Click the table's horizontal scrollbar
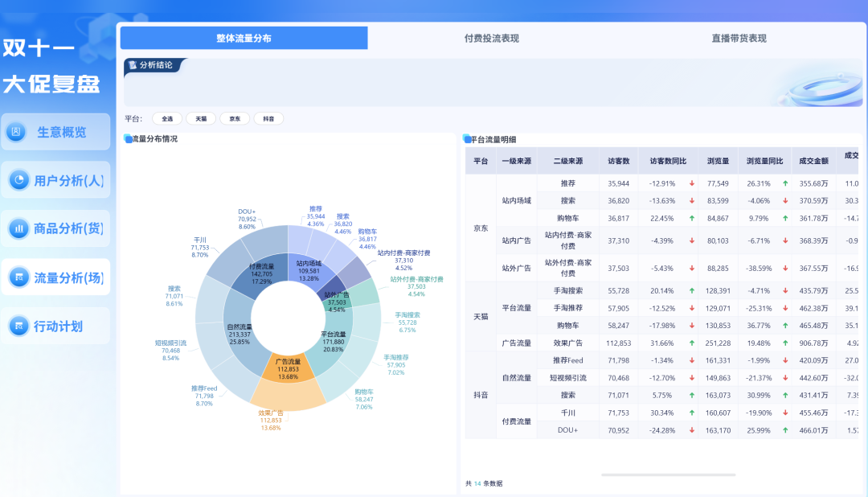The width and height of the screenshot is (868, 497). [x=668, y=474]
